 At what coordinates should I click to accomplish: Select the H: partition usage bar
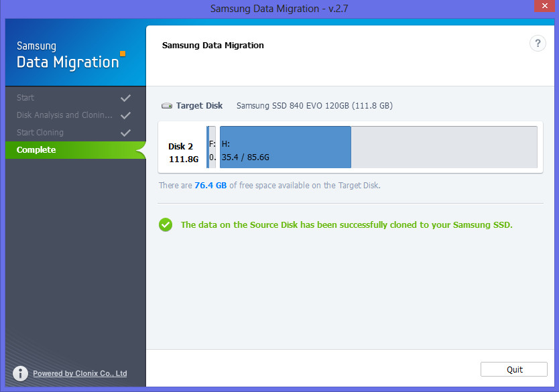pos(285,147)
